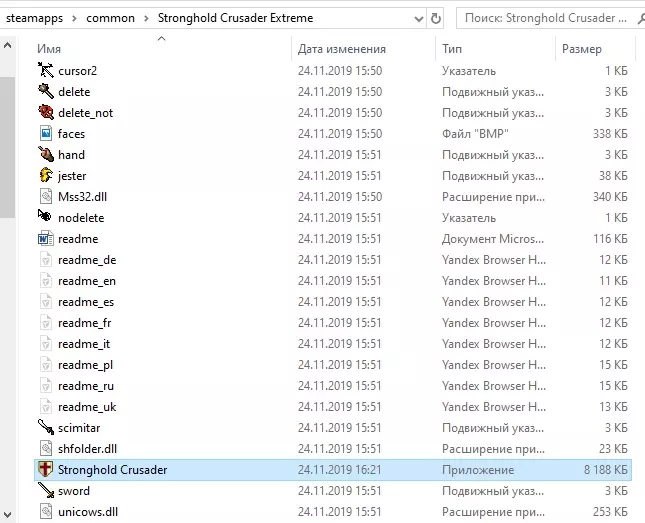Go to steamapps breadcrumb folder
The height and width of the screenshot is (523, 645).
click(34, 18)
